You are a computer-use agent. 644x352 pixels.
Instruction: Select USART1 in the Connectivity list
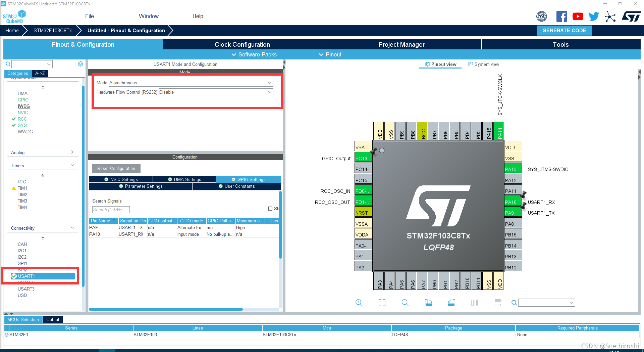(43, 276)
